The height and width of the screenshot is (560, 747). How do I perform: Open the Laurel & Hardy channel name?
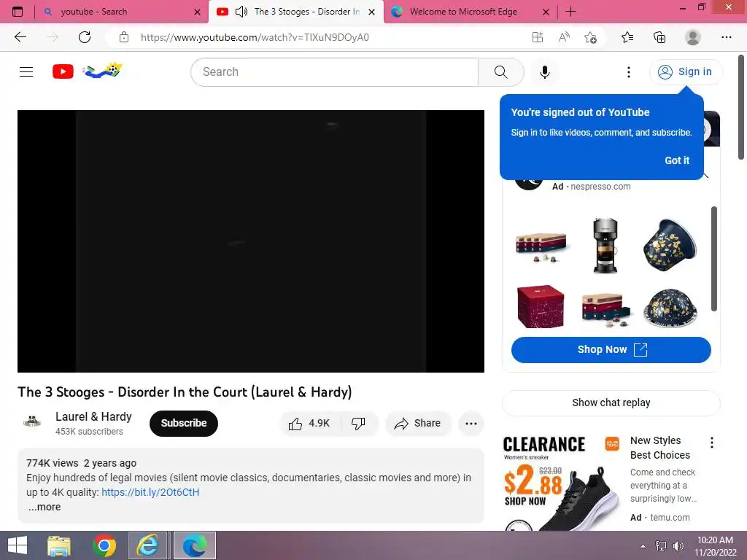(x=93, y=416)
